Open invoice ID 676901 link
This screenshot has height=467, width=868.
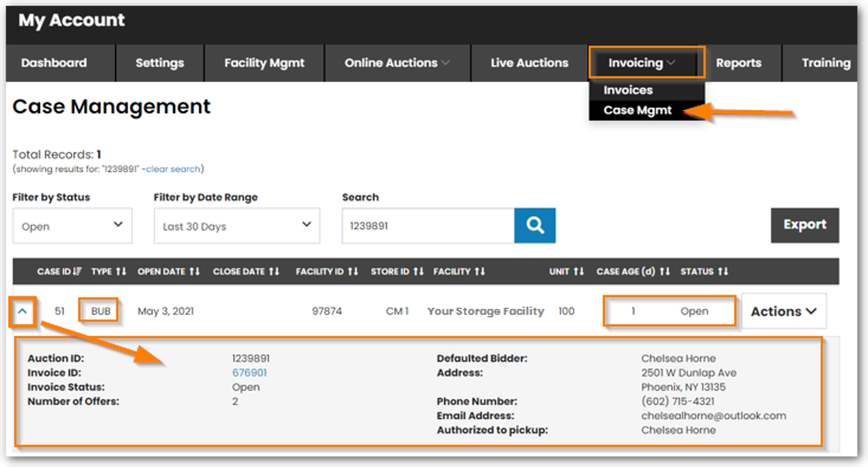[249, 373]
